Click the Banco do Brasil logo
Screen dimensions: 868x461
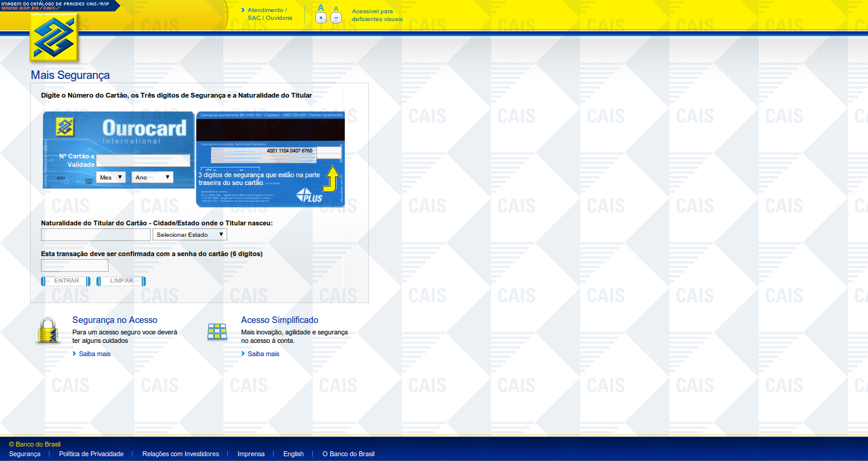pyautogui.click(x=55, y=38)
